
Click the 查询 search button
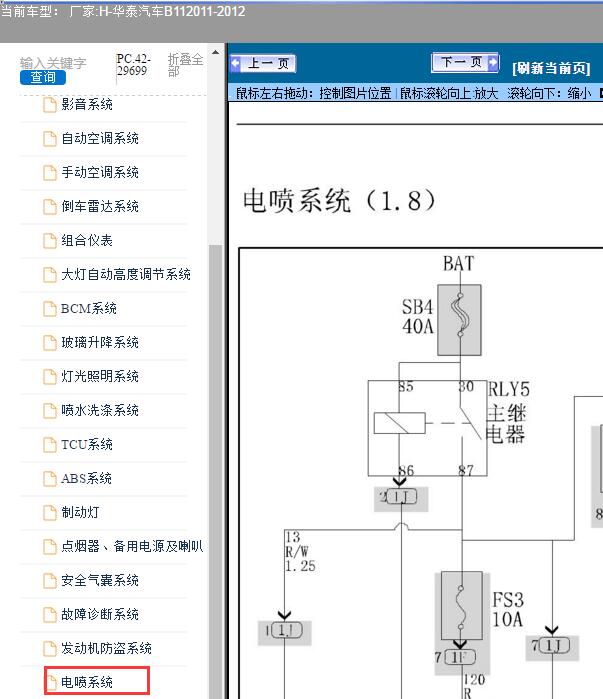(x=43, y=78)
